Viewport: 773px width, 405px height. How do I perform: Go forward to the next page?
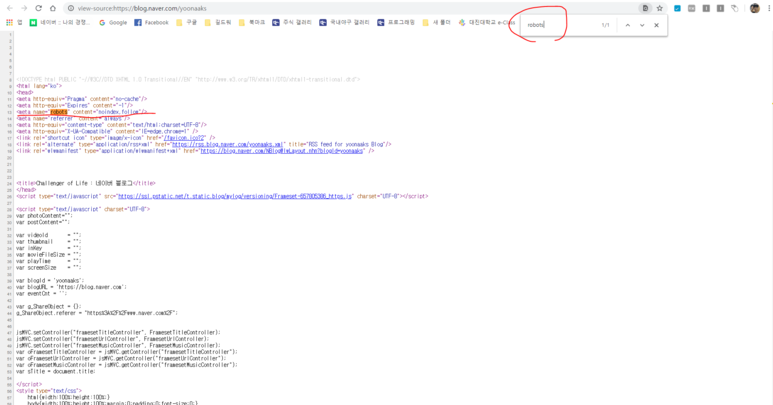point(24,8)
